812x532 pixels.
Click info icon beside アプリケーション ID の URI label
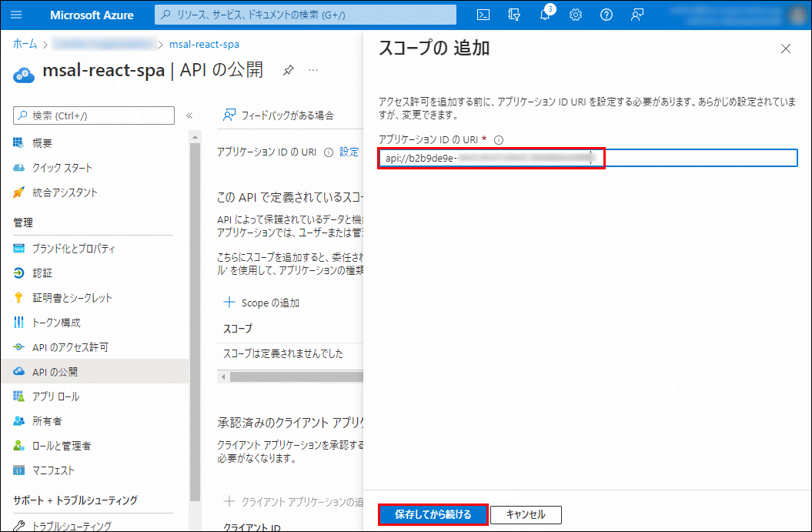point(329,152)
